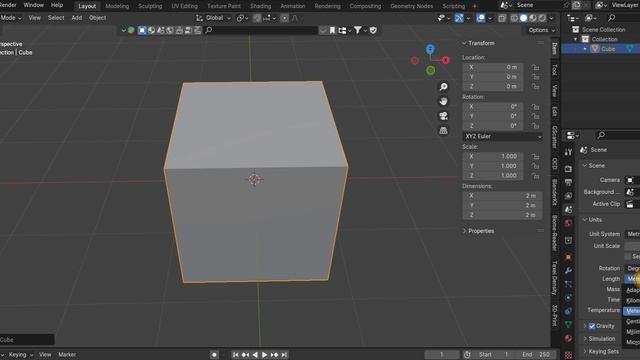Click the Active Clip movie icon
This screenshot has width=640, height=360.
tap(630, 204)
